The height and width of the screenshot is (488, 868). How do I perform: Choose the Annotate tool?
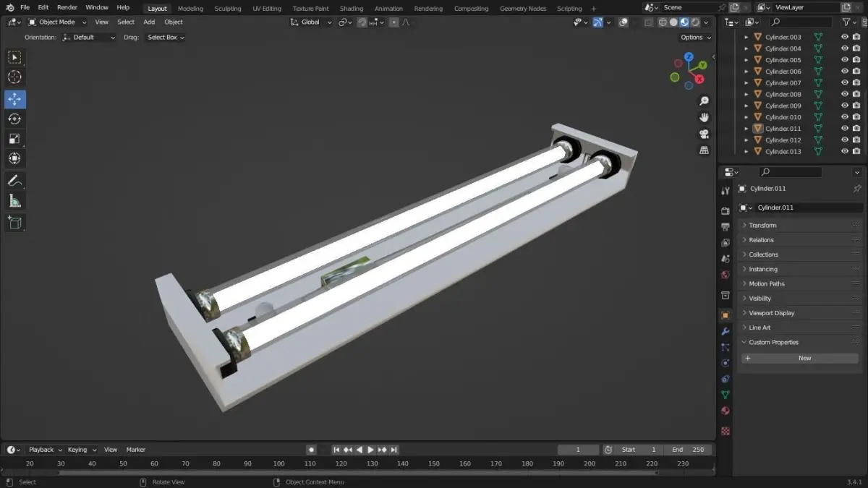tap(14, 181)
